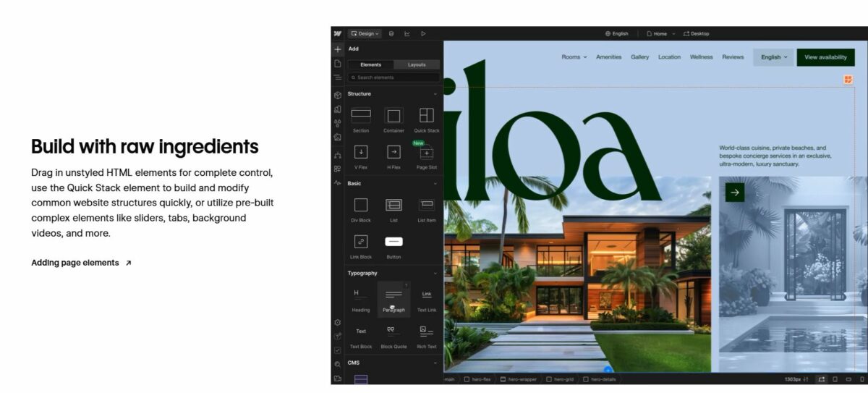The image size is (868, 393).
Task: Focus the Search elements field
Action: pos(393,77)
